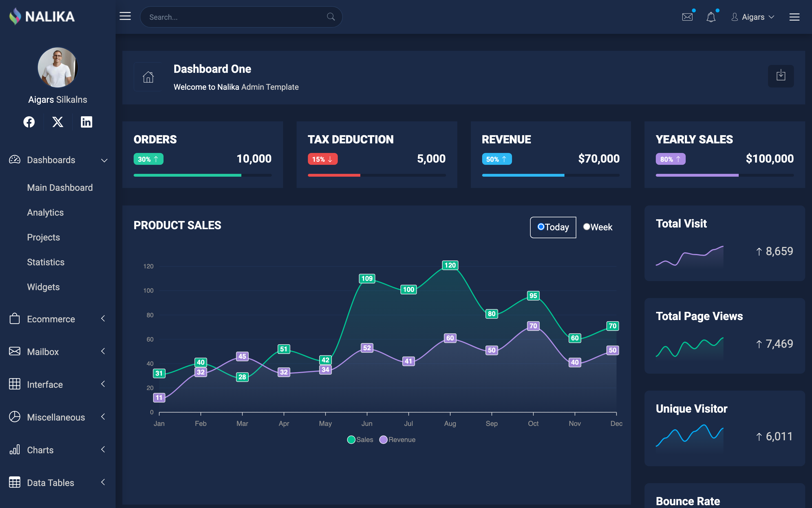Click the 109 Sales data point for Jun
Screen dimensions: 812x508
[x=367, y=278]
